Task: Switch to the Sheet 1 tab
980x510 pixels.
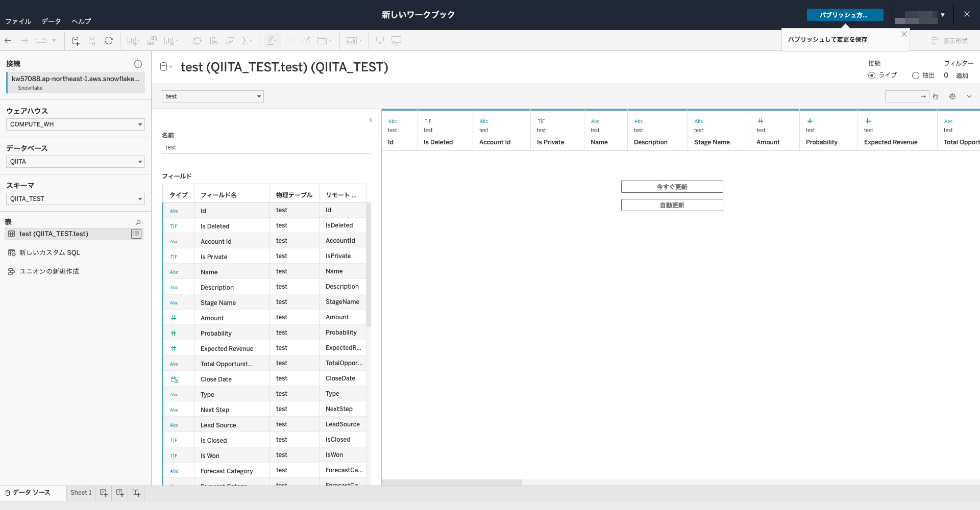Action: 81,493
